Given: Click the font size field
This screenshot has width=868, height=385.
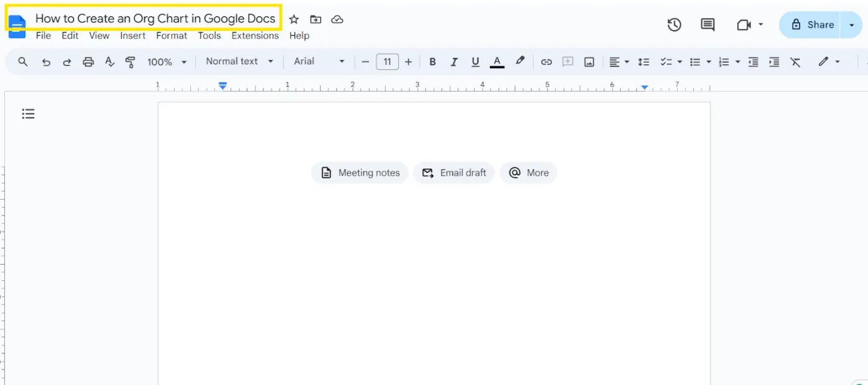Looking at the screenshot, I should 387,61.
